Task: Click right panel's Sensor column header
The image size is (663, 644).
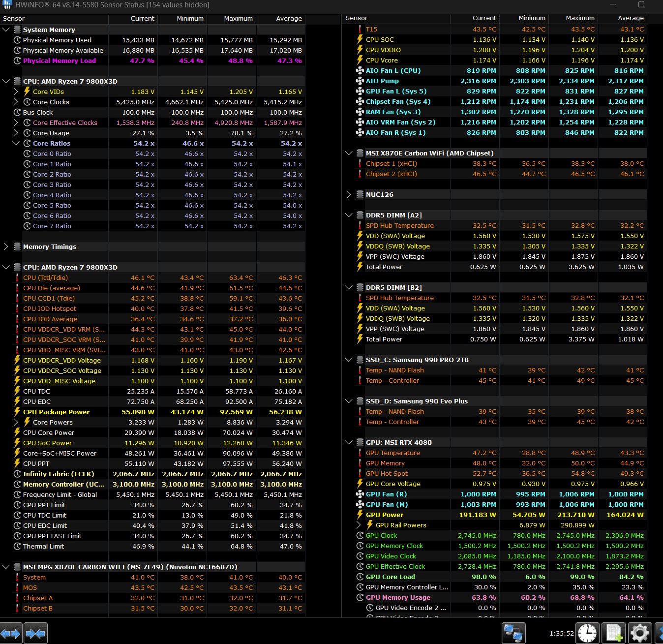Action: (396, 18)
